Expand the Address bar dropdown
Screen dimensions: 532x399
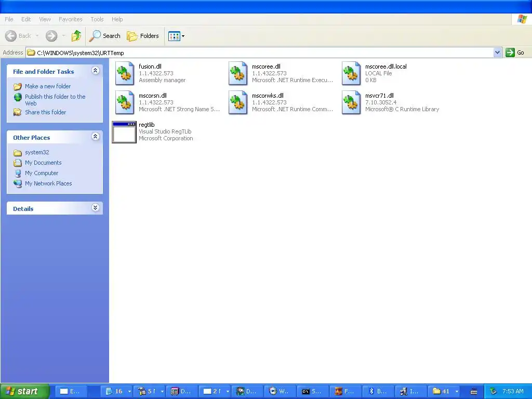pyautogui.click(x=497, y=52)
